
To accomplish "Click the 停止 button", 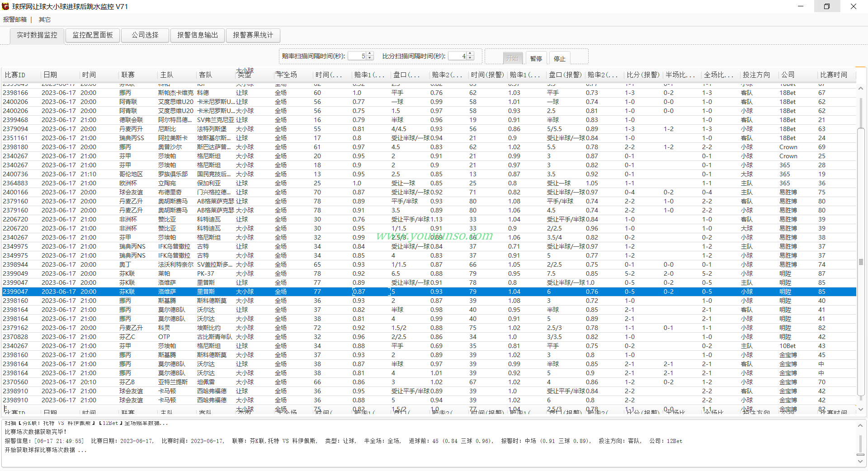I will coord(560,58).
